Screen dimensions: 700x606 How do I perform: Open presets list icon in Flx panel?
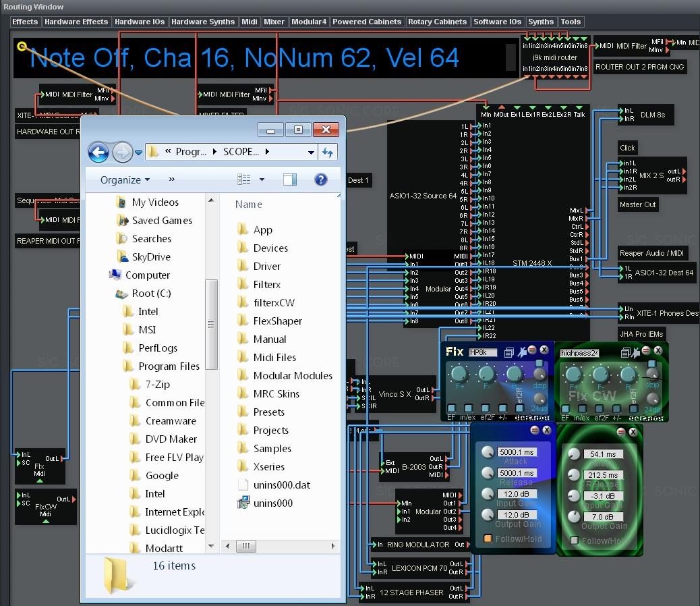[509, 352]
